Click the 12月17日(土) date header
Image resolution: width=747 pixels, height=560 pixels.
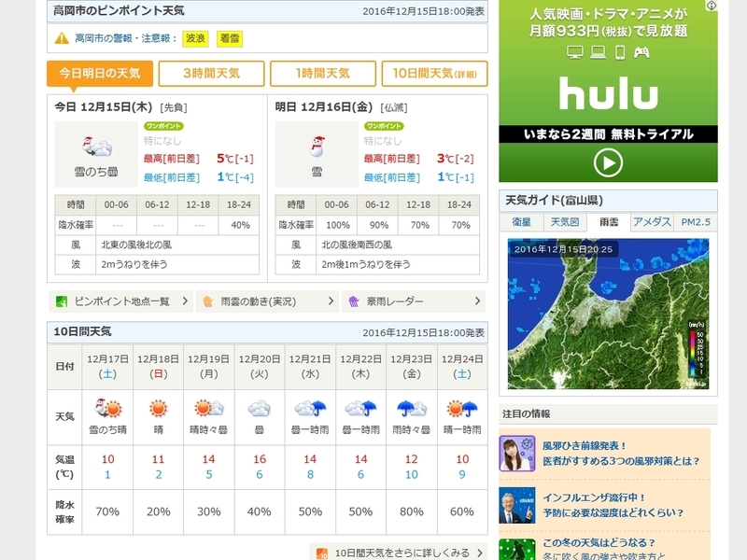coord(107,366)
